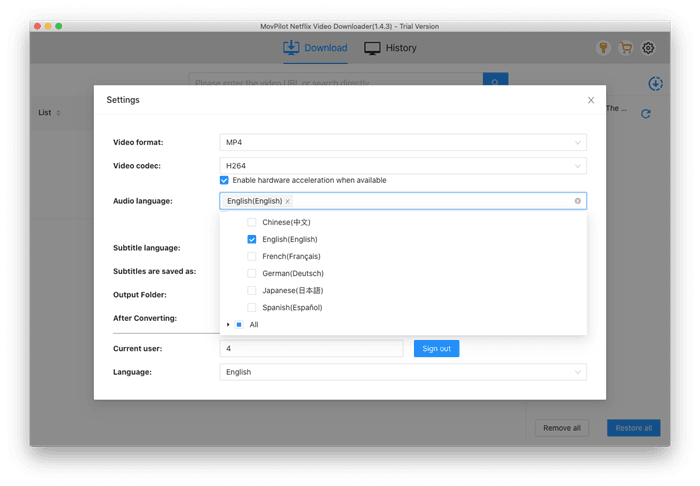Viewport: 700px width, 486px height.
Task: Click the Current user field
Action: 311,349
